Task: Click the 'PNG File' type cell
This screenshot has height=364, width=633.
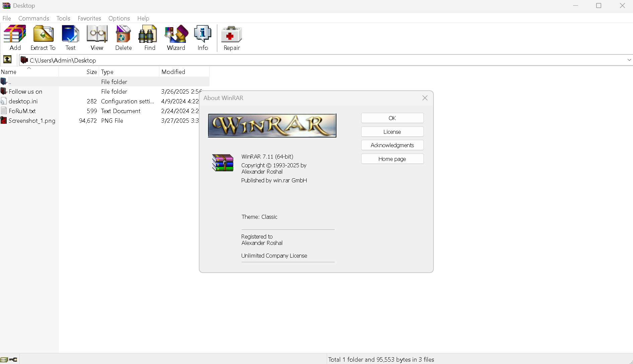Action: [112, 120]
